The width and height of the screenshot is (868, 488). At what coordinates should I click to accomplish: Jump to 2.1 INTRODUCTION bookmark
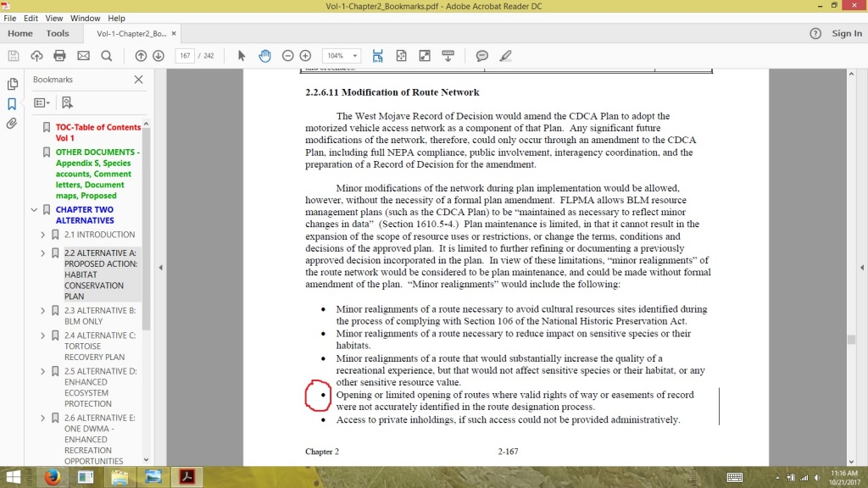click(100, 235)
